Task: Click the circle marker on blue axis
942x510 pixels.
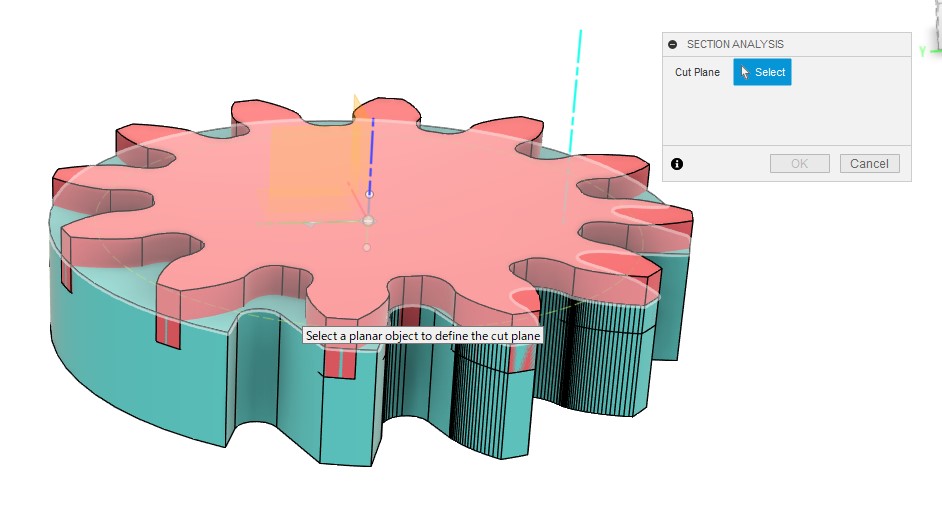Action: point(369,194)
